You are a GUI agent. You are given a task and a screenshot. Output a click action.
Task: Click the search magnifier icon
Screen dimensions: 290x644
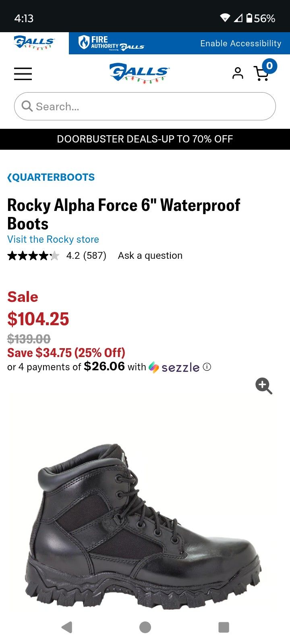27,106
